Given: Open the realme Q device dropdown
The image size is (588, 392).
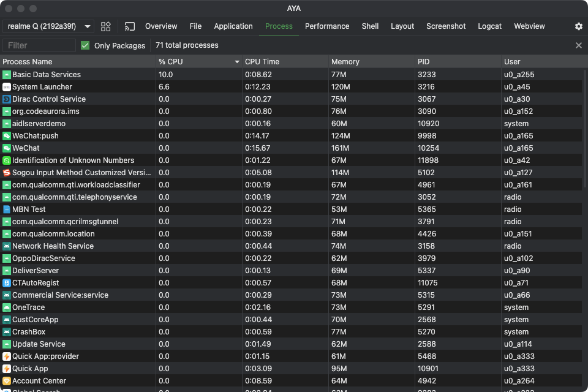Looking at the screenshot, I should pyautogui.click(x=48, y=26).
